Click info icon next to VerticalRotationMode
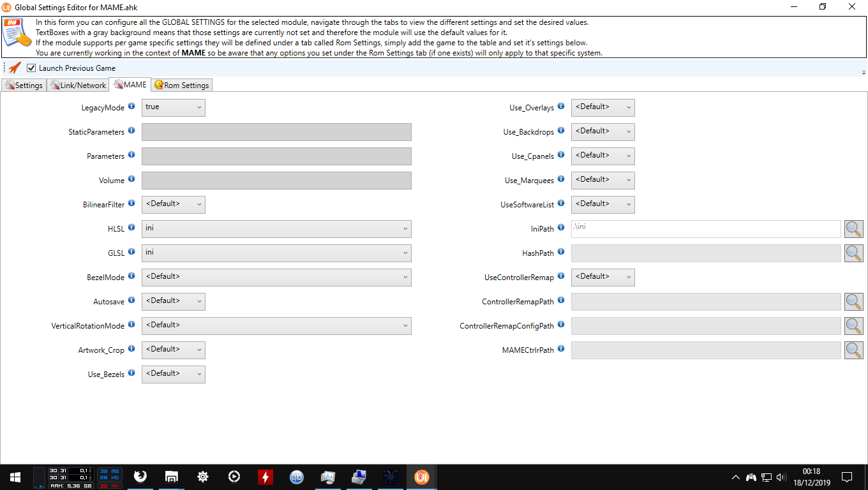This screenshot has width=868, height=490. click(x=131, y=325)
